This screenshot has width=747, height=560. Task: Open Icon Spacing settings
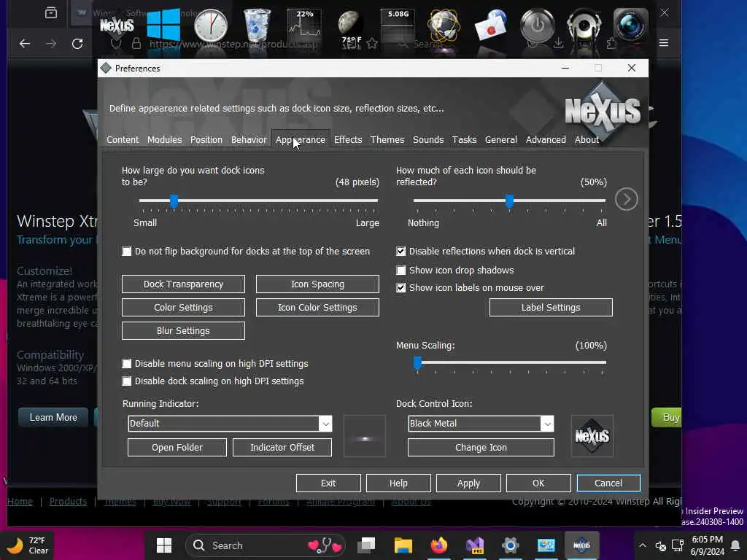317,284
